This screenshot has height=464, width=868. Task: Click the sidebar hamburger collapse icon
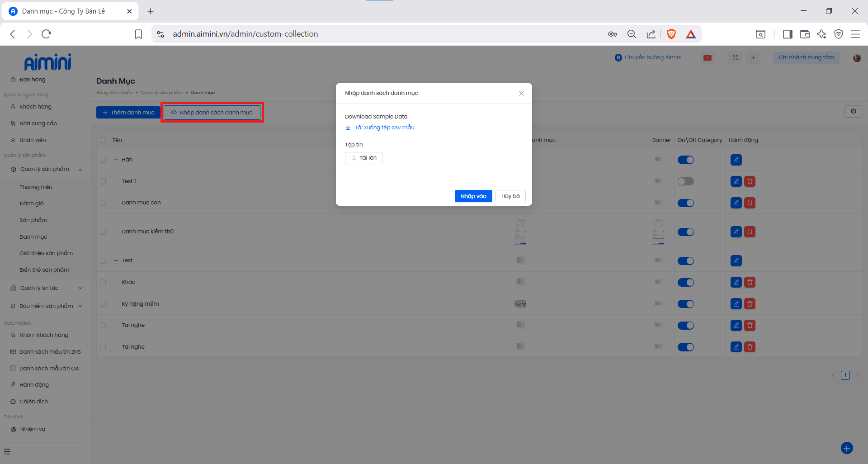pyautogui.click(x=7, y=451)
